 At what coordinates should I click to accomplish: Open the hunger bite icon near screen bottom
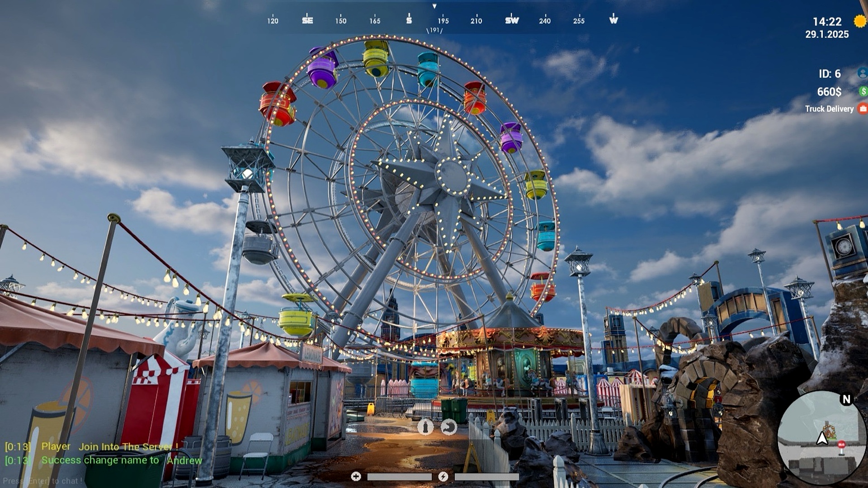449,427
